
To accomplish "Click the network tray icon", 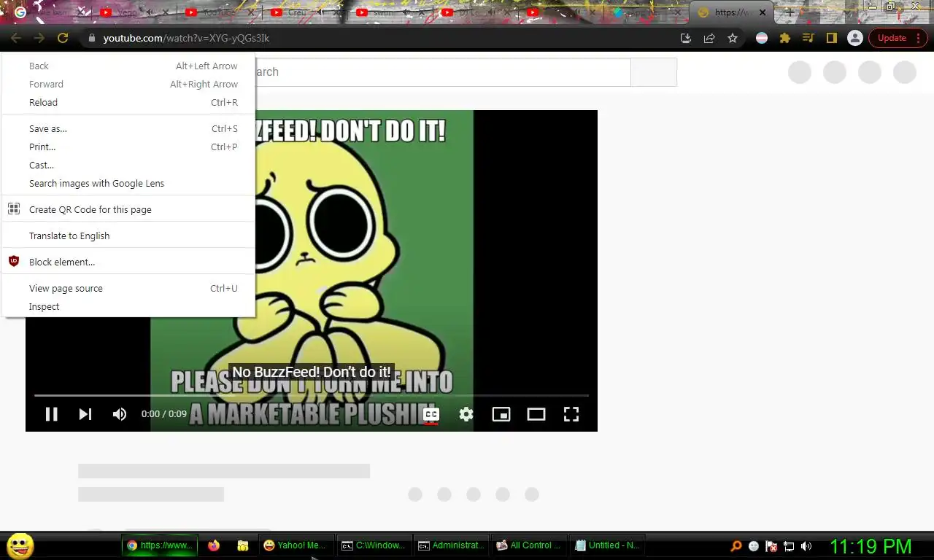I will tap(789, 546).
